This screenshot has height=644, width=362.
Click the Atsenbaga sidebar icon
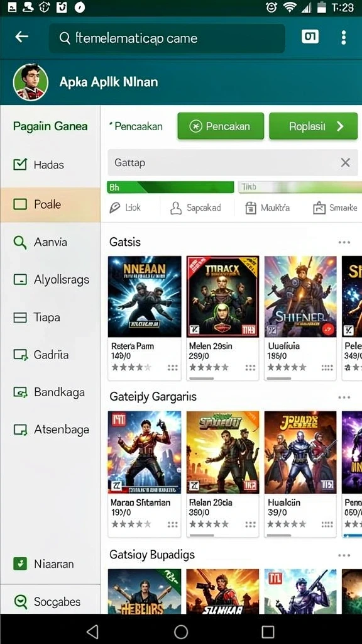pyautogui.click(x=20, y=430)
